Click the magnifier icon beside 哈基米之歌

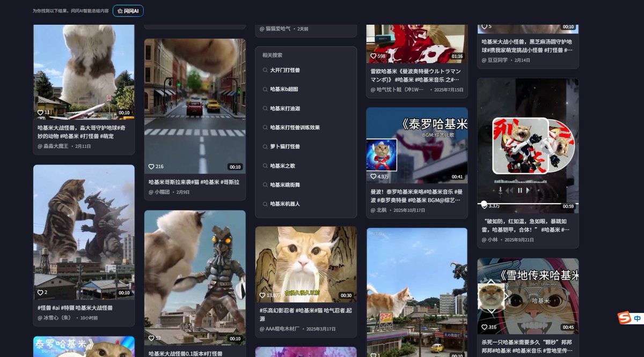coord(265,166)
